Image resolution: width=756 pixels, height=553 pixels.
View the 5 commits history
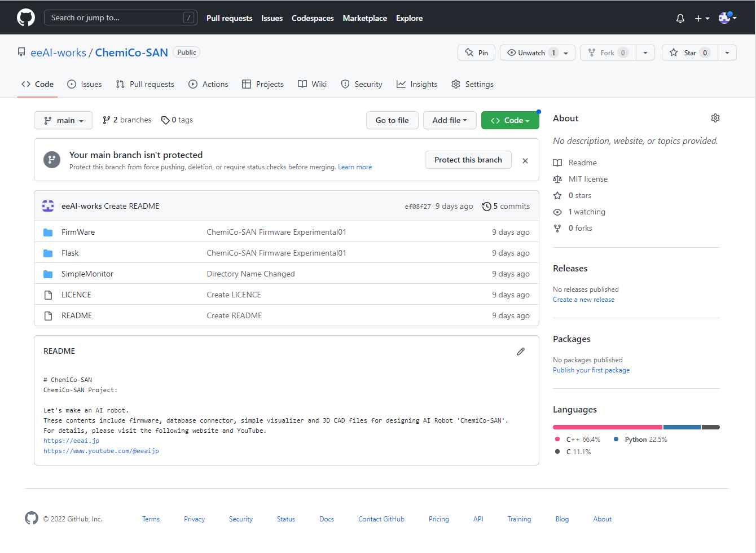(x=506, y=207)
